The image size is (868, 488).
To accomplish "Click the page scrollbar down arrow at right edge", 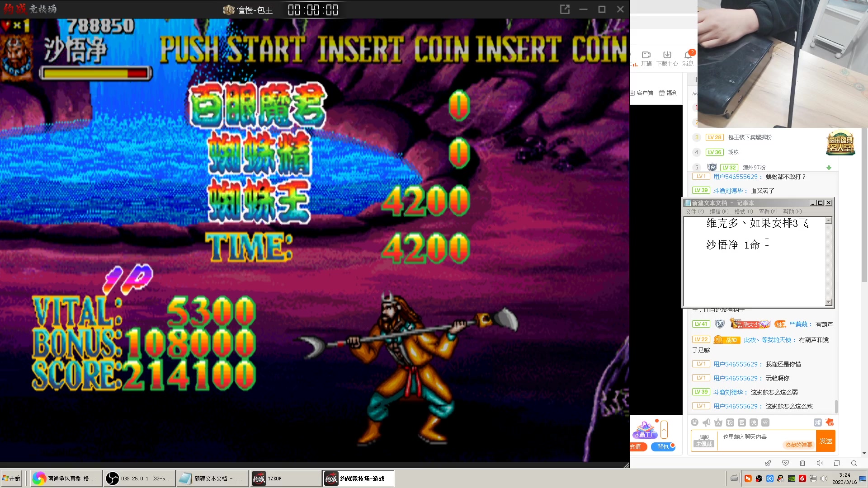I will tap(864, 453).
